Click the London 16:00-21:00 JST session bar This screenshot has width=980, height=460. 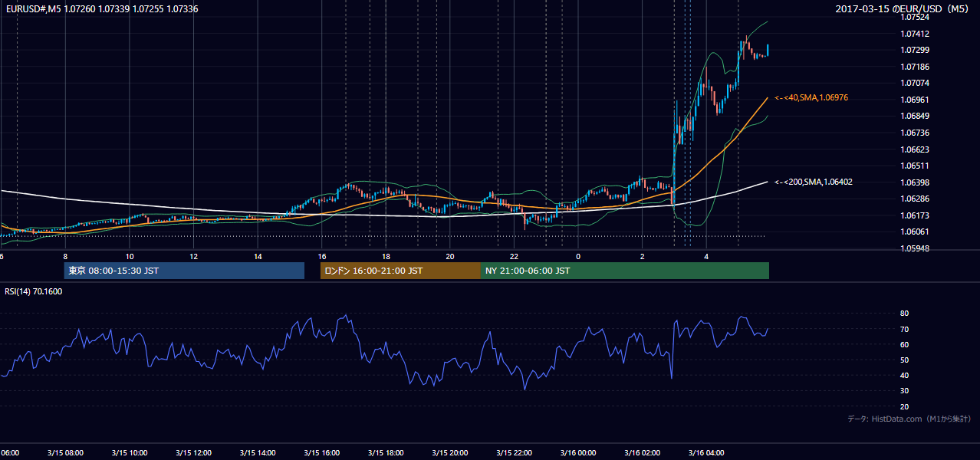(x=400, y=271)
